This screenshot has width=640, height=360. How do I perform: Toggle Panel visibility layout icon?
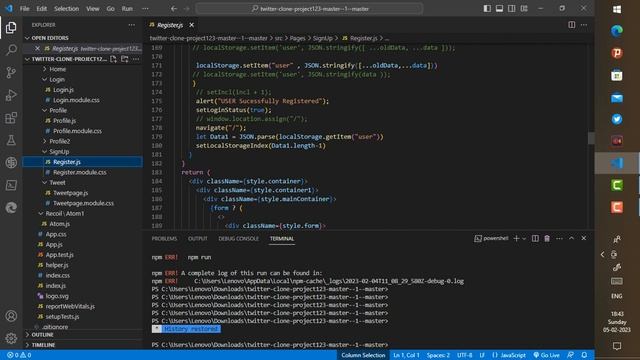point(499,9)
